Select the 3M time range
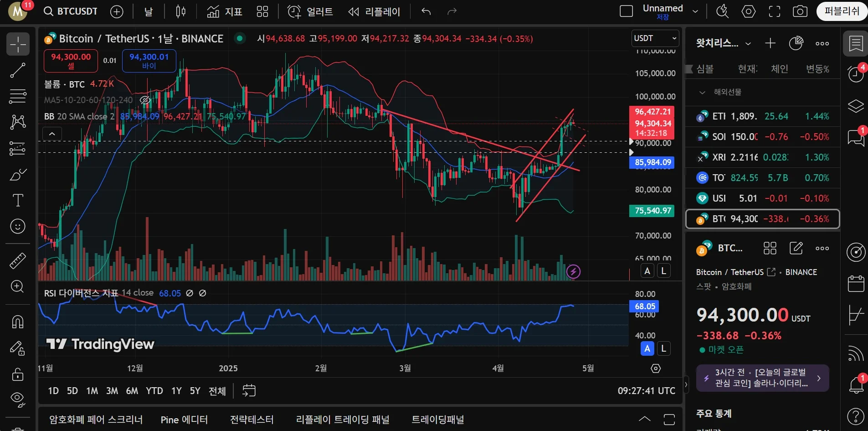868x431 pixels. point(112,391)
